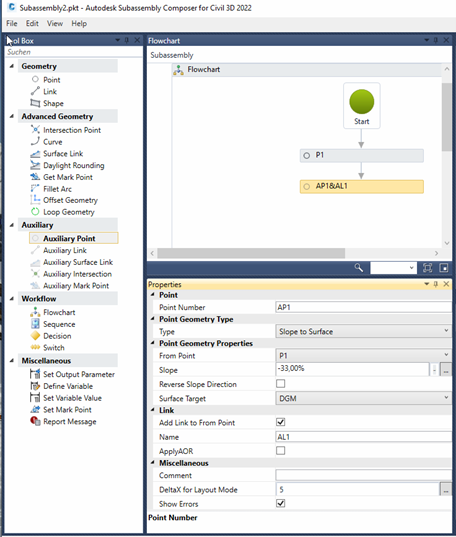Open the File menu

click(12, 23)
